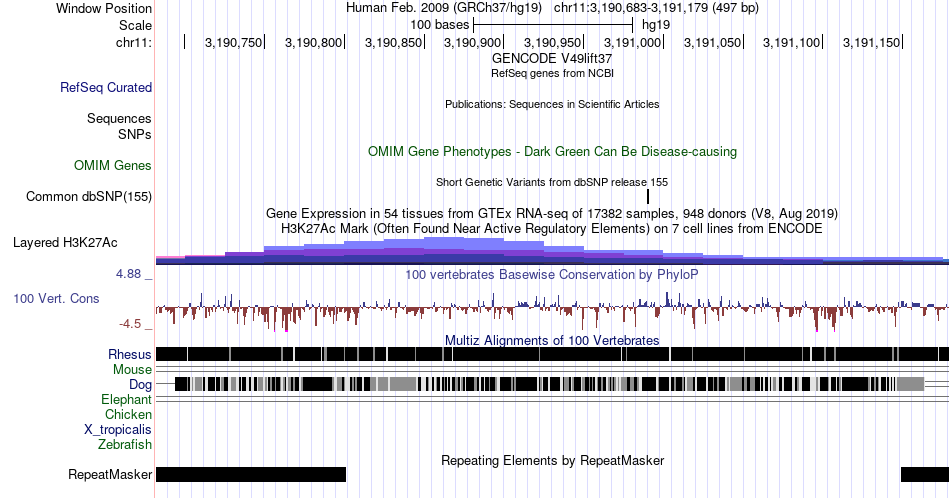Click the Rhesus alignment bar
Screen dimensions: 950x498
tap(552, 354)
